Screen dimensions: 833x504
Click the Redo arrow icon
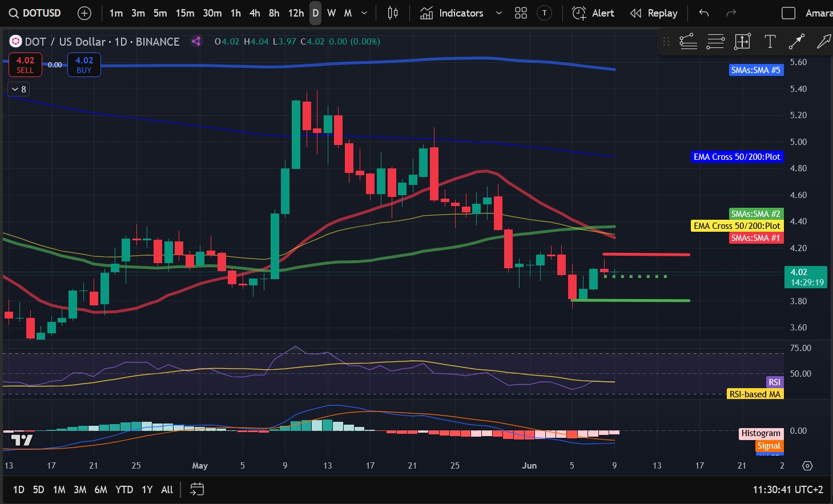click(731, 13)
